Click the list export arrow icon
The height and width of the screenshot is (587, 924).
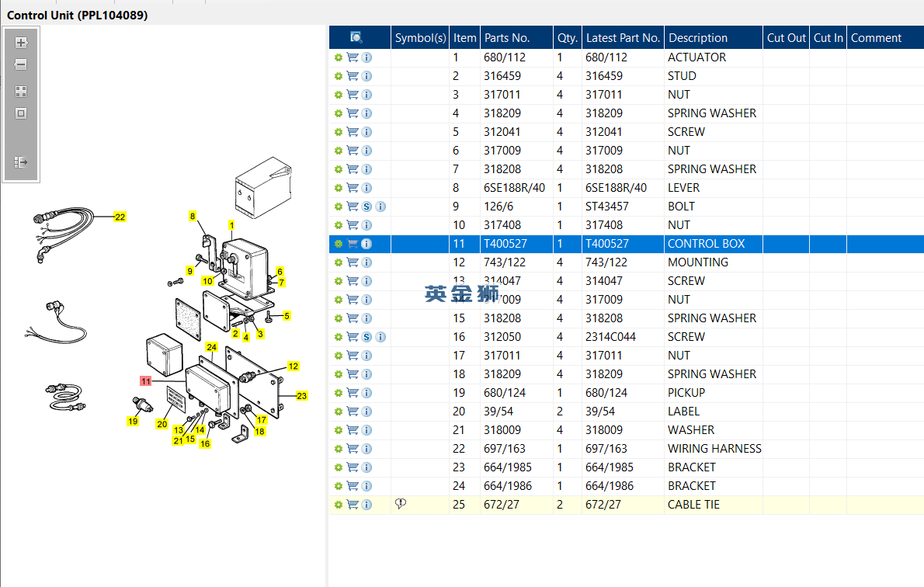click(x=21, y=162)
